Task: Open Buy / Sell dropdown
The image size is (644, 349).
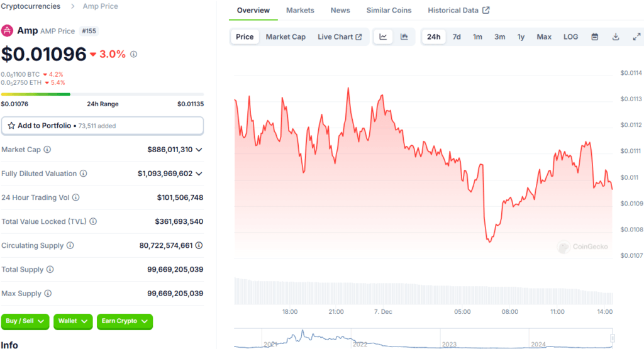Action: (25, 321)
